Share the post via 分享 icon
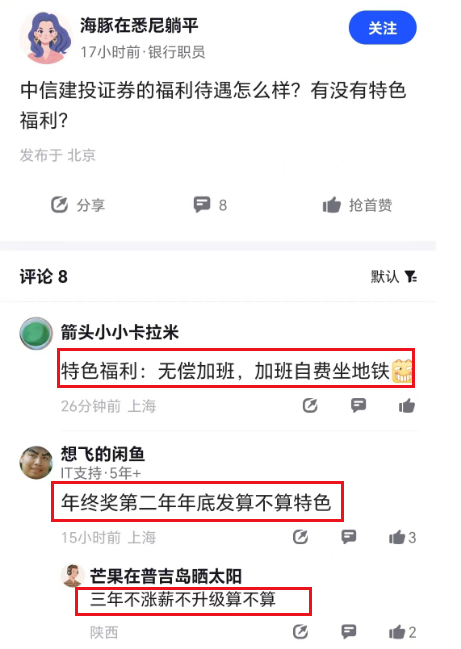The height and width of the screenshot is (649, 461). [x=77, y=205]
